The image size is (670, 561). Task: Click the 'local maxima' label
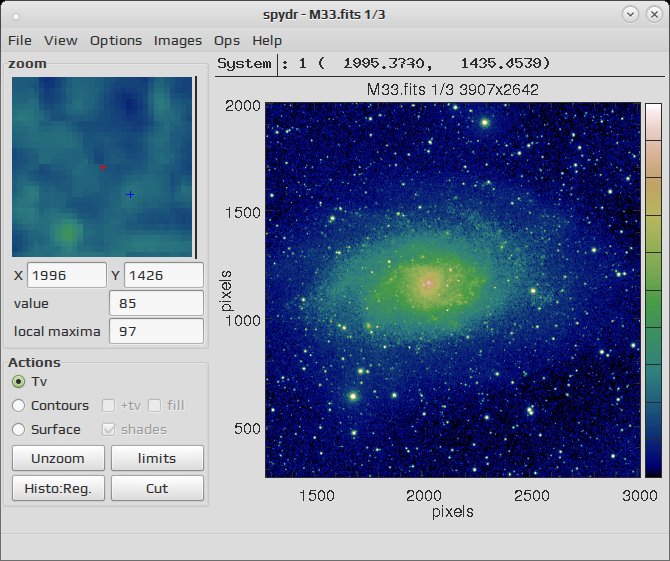click(57, 332)
